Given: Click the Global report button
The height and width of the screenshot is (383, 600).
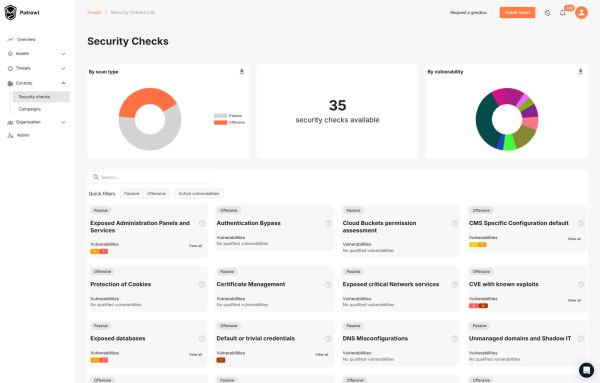Looking at the screenshot, I should click(517, 13).
